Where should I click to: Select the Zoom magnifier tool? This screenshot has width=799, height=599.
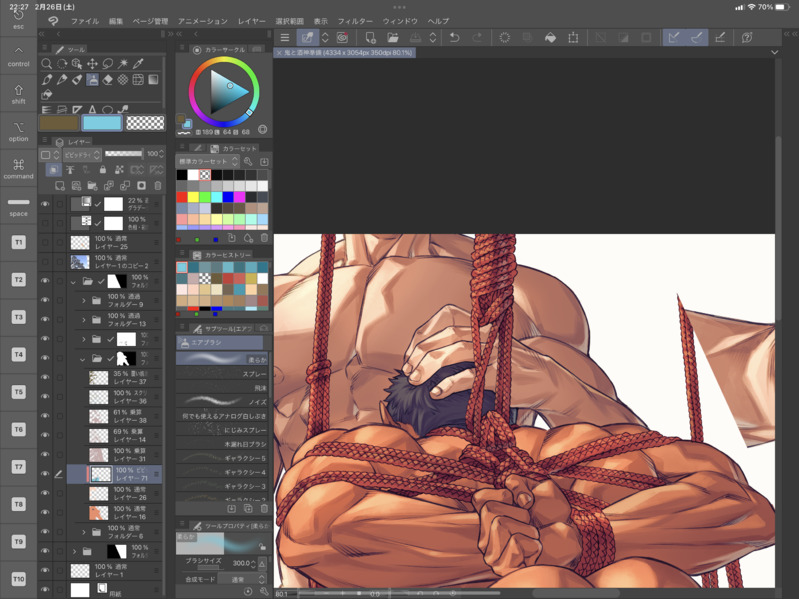46,64
